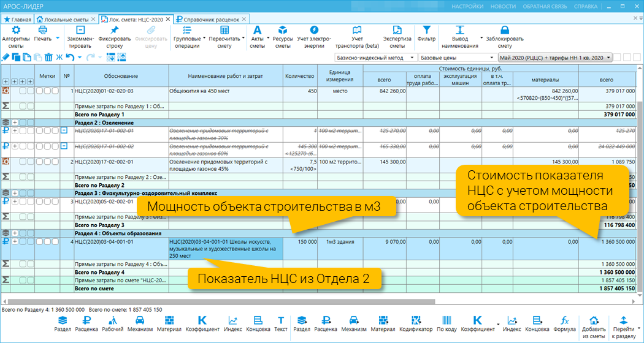Screen dimensions: 644x343
Task: Insert Текст from bottom toolbar
Action: [x=281, y=324]
